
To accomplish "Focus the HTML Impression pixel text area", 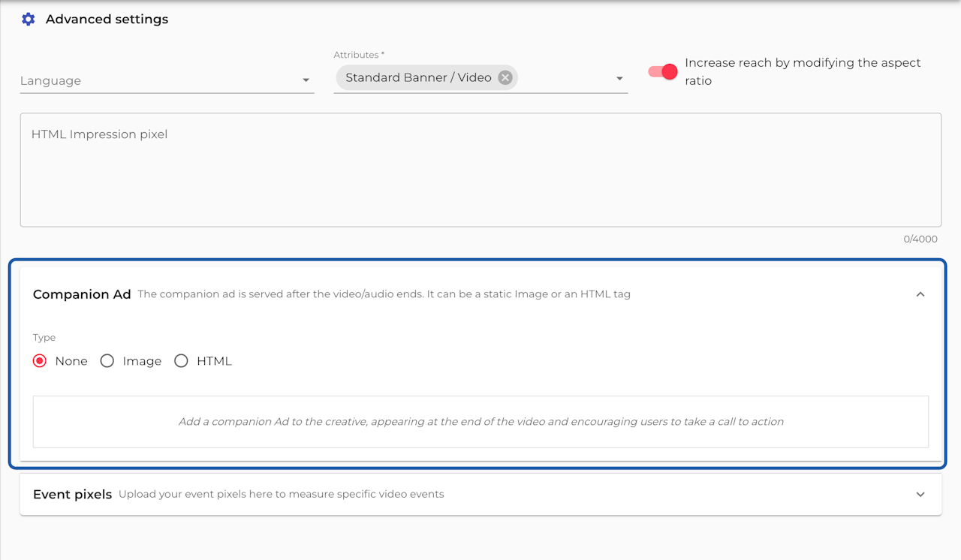I will click(480, 170).
